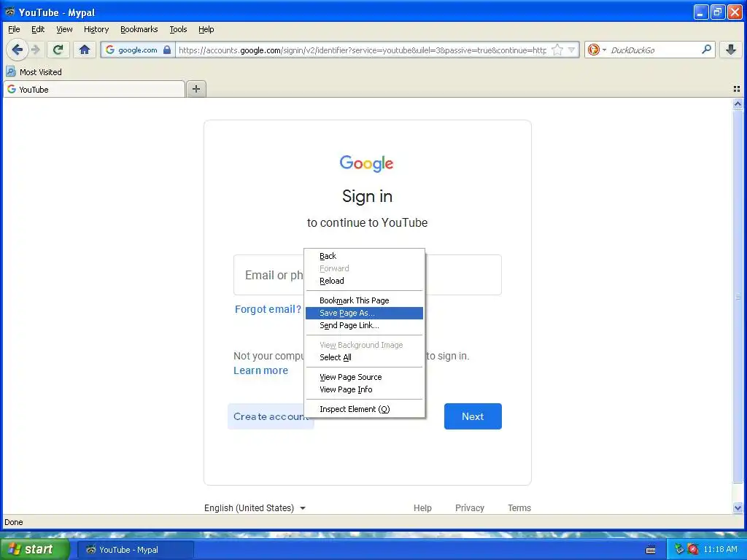Click the Mypal raccoon title bar icon
This screenshot has height=560, width=747.
[x=10, y=12]
